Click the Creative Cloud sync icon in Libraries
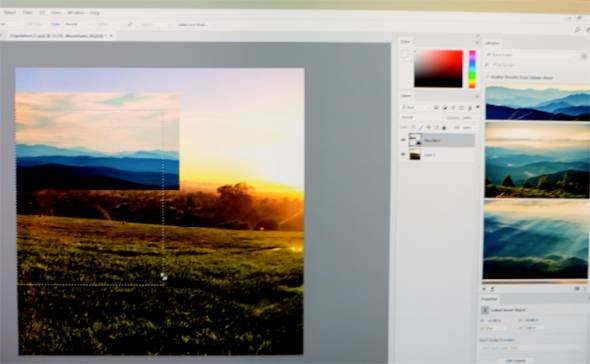This screenshot has height=364, width=590. click(577, 289)
